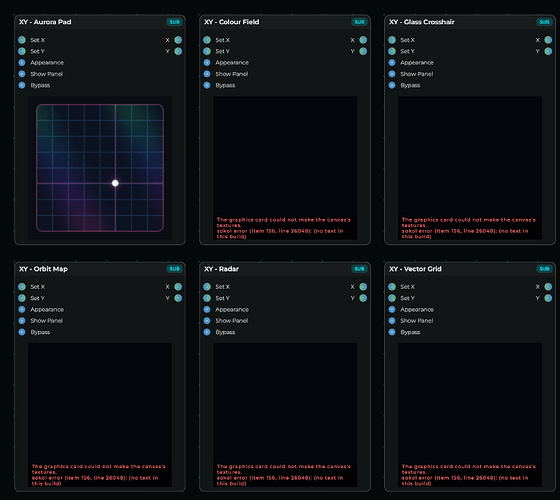The height and width of the screenshot is (500, 560).
Task: Click the Appearance port on XY - Aurora Pad
Action: (x=22, y=62)
